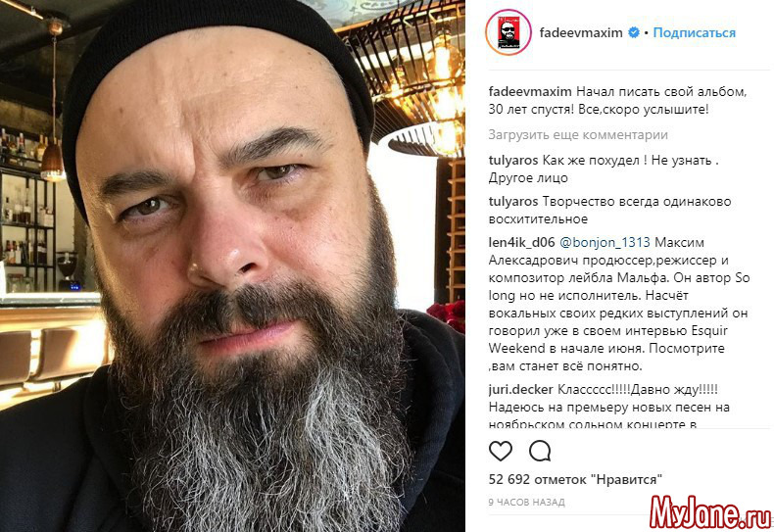Click Подписаться to follow the account
The image size is (774, 532).
click(694, 32)
